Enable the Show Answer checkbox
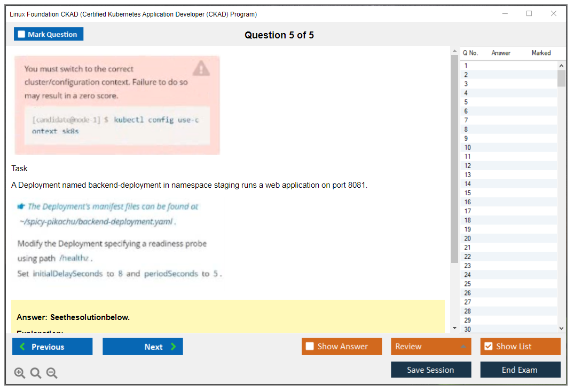This screenshot has width=574, height=392. tap(310, 347)
